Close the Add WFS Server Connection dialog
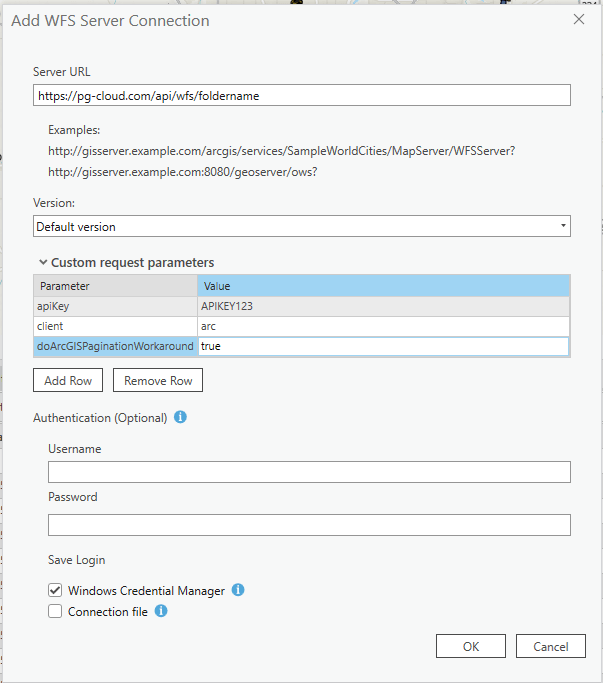Viewport: 603px width, 683px height. click(x=579, y=19)
